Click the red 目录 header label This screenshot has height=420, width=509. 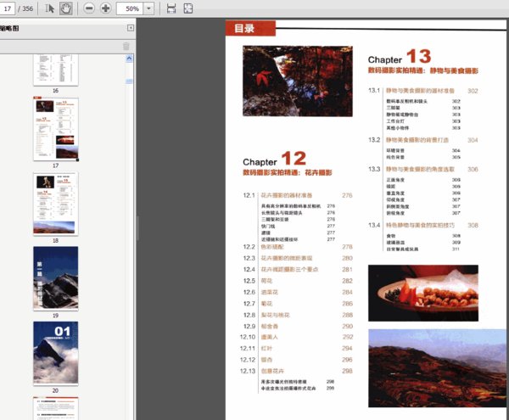[x=250, y=29]
